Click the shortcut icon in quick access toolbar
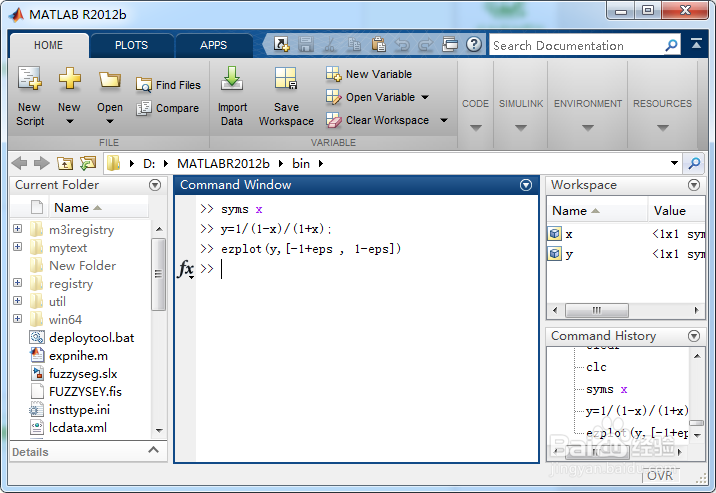The width and height of the screenshot is (716, 493). 281,45
